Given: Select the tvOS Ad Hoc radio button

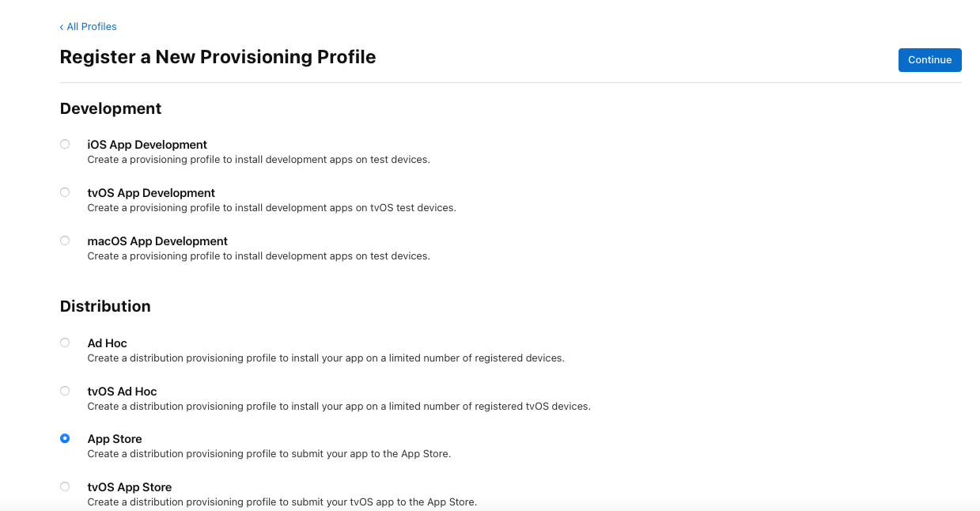Looking at the screenshot, I should [x=65, y=391].
